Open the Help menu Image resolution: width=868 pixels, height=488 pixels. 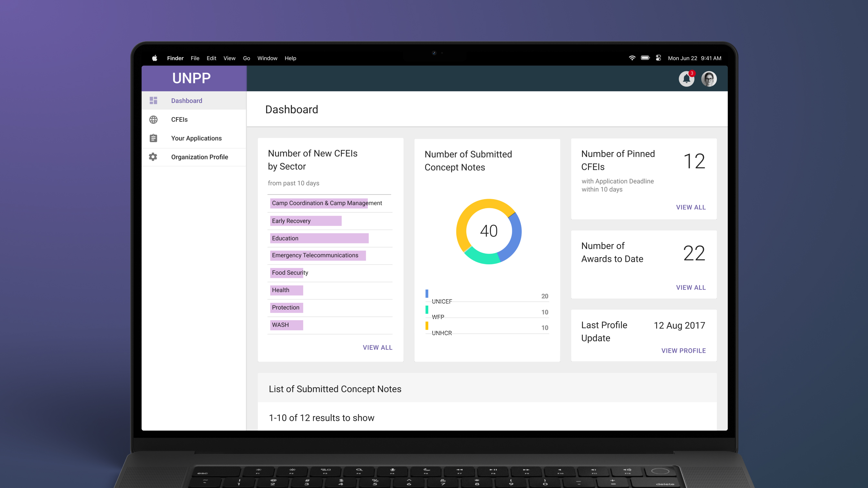click(x=290, y=58)
